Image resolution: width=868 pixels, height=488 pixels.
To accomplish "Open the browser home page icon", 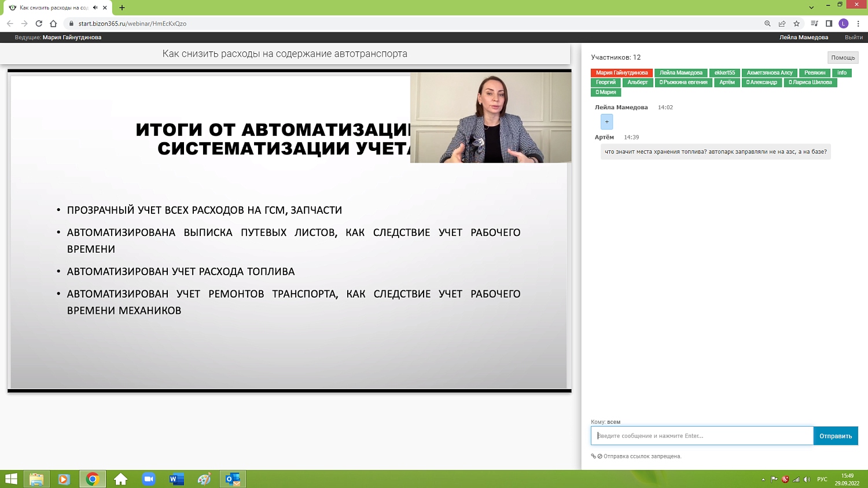I will [53, 24].
